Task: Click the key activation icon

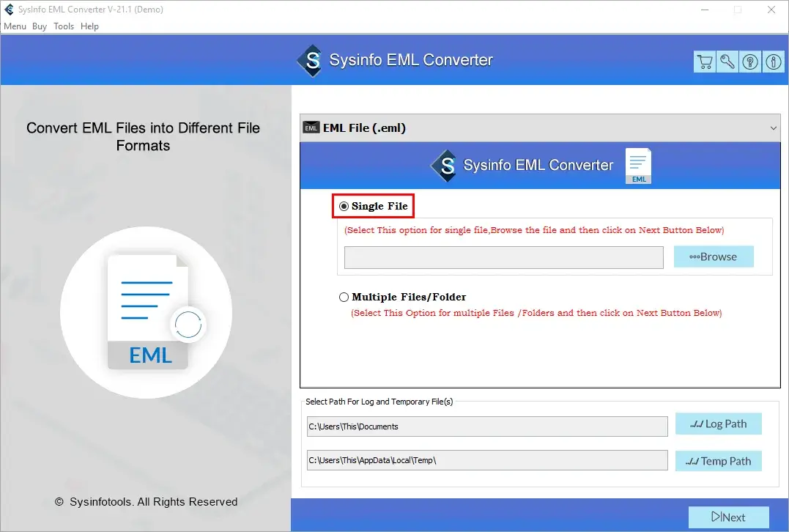Action: [x=727, y=62]
